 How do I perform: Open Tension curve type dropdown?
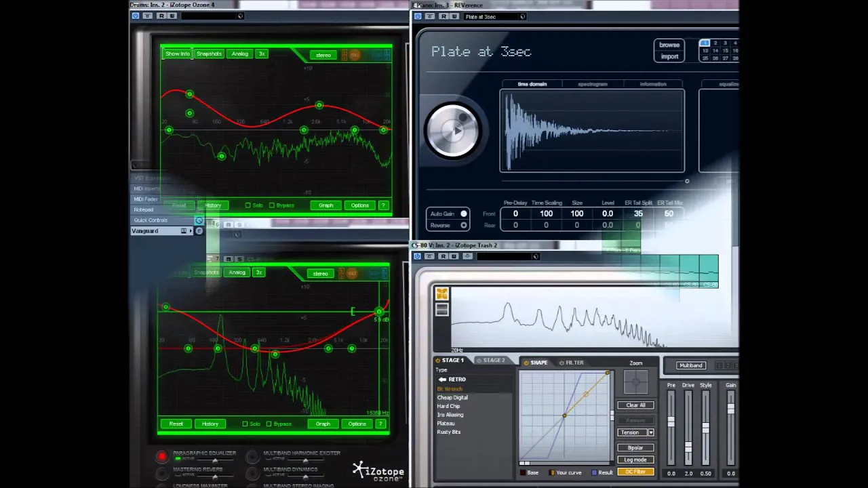(635, 432)
